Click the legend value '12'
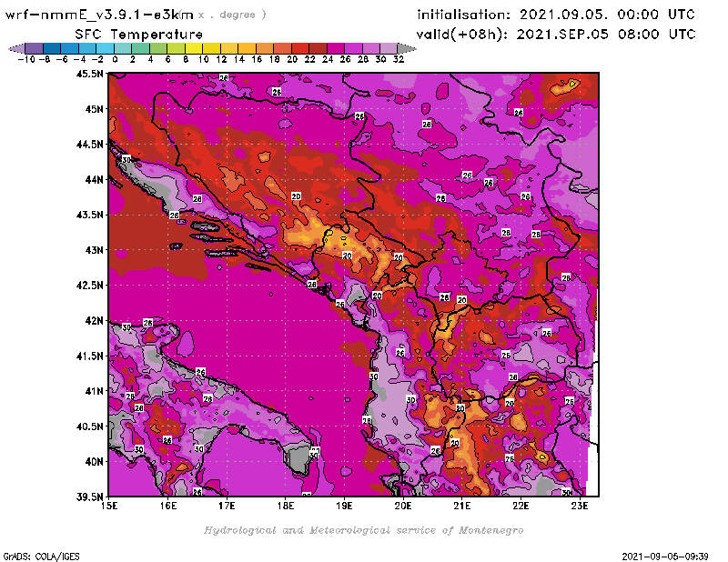This screenshot has height=562, width=728. point(221,59)
